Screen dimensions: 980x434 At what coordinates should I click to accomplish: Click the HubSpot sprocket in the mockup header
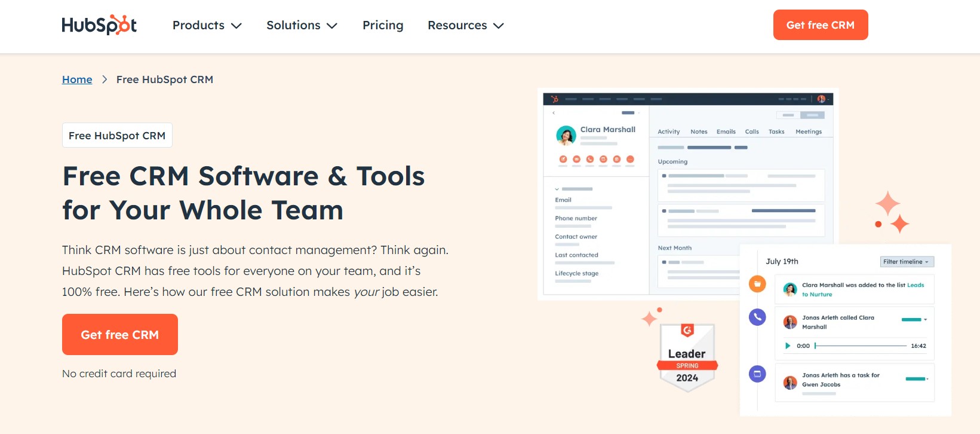[555, 99]
